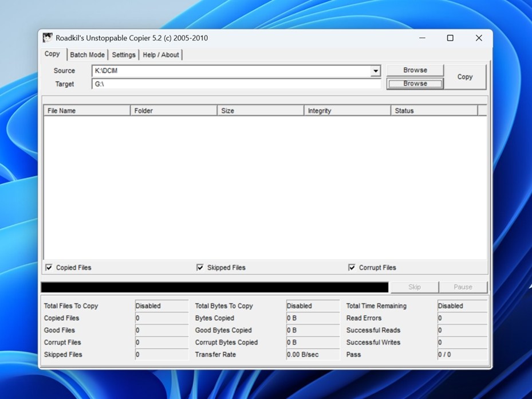Click the Source label

click(x=64, y=71)
